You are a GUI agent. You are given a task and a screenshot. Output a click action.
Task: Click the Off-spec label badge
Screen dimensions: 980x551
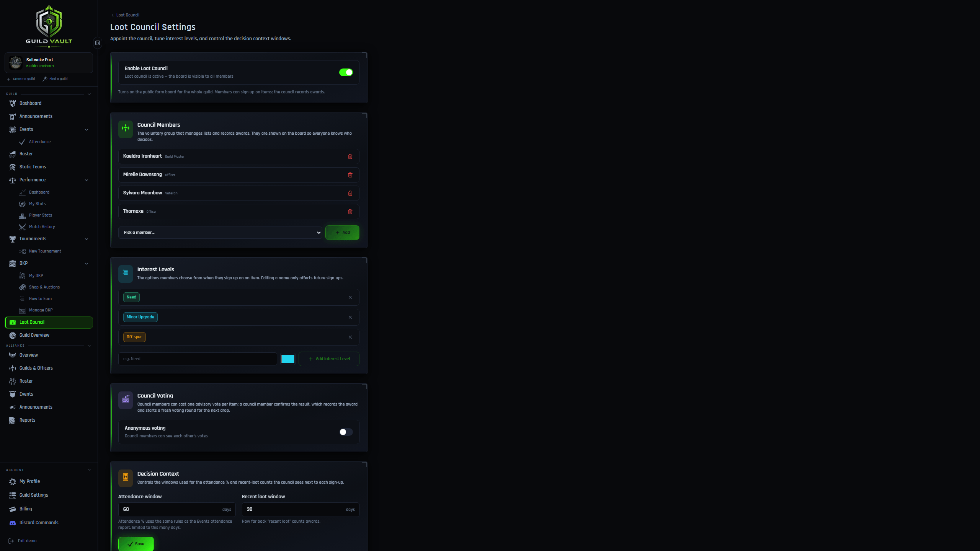[134, 337]
